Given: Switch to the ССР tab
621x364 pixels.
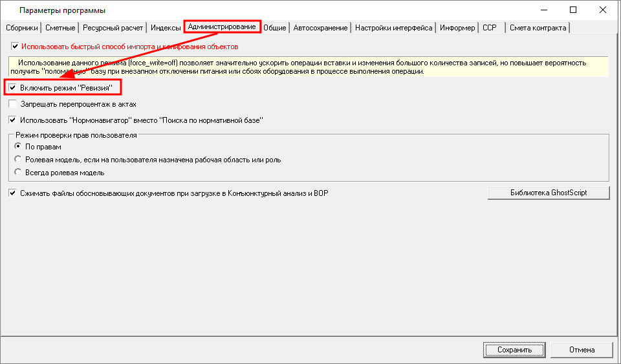Looking at the screenshot, I should 489,28.
